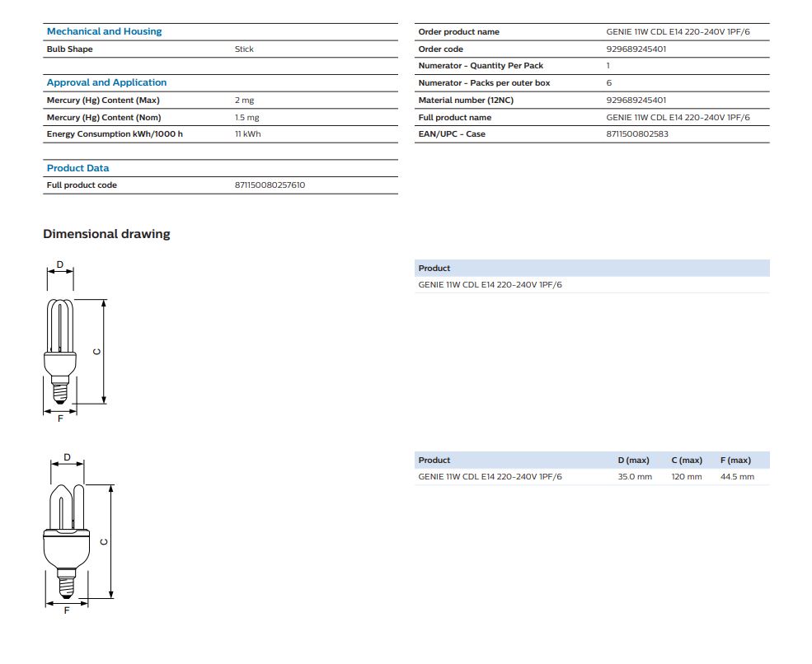This screenshot has height=664, width=812.
Task: Click the C (max) column header
Action: [x=687, y=460]
